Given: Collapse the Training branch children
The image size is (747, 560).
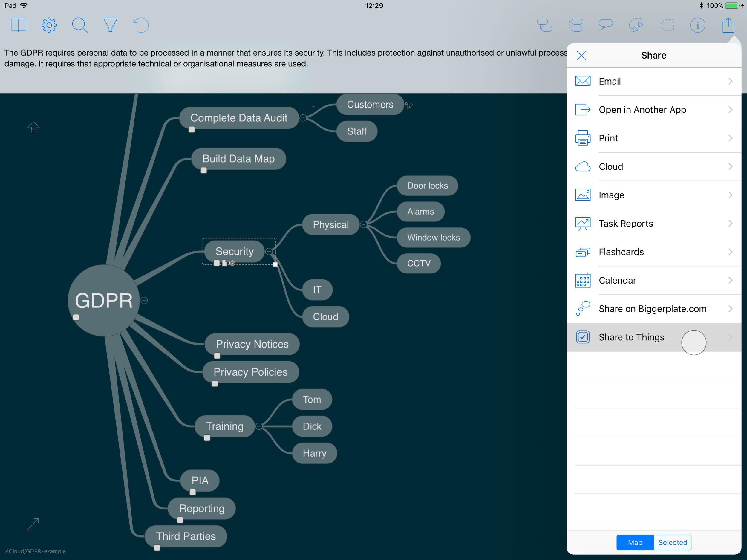Looking at the screenshot, I should 259,426.
